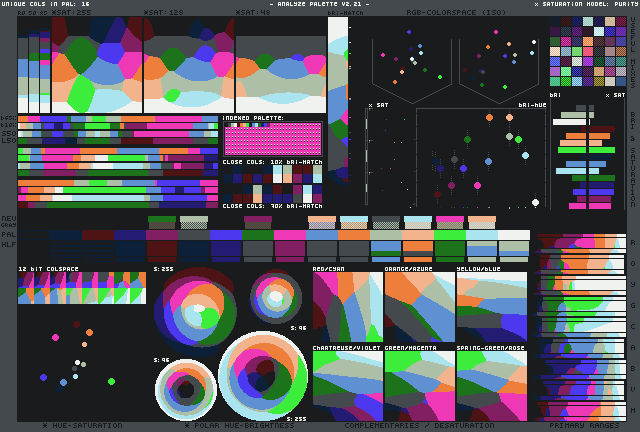Image resolution: width=640 pixels, height=432 pixels.
Task: Select the dark navy swatch in the PAL row
Action: [65, 235]
